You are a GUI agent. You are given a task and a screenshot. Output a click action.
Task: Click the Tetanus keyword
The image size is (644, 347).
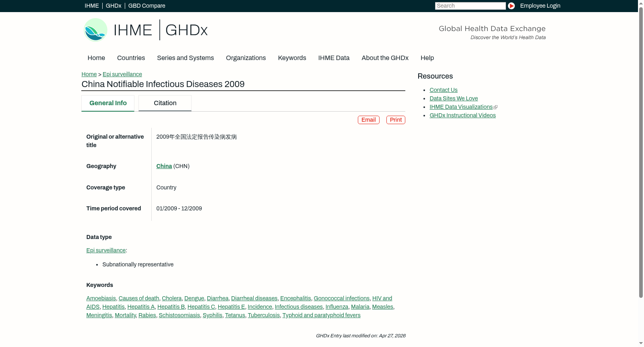[235, 315]
